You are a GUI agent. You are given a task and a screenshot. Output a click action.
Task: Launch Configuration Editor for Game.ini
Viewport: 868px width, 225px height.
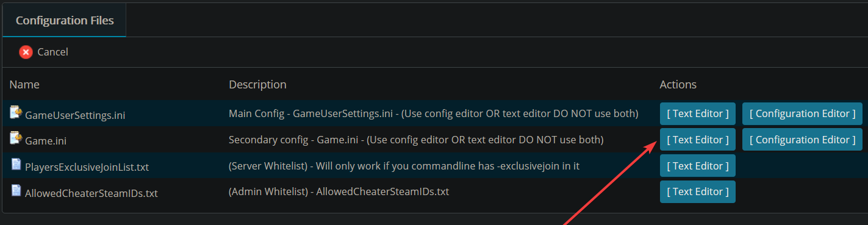(x=802, y=140)
